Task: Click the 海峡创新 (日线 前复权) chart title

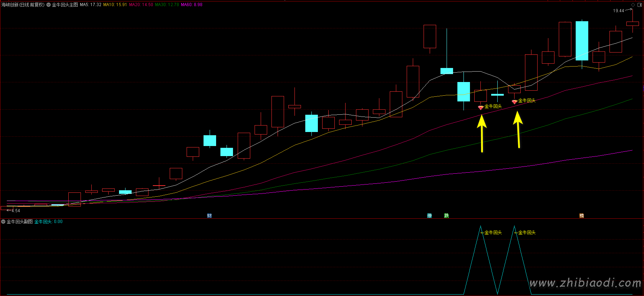Action: tap(23, 5)
